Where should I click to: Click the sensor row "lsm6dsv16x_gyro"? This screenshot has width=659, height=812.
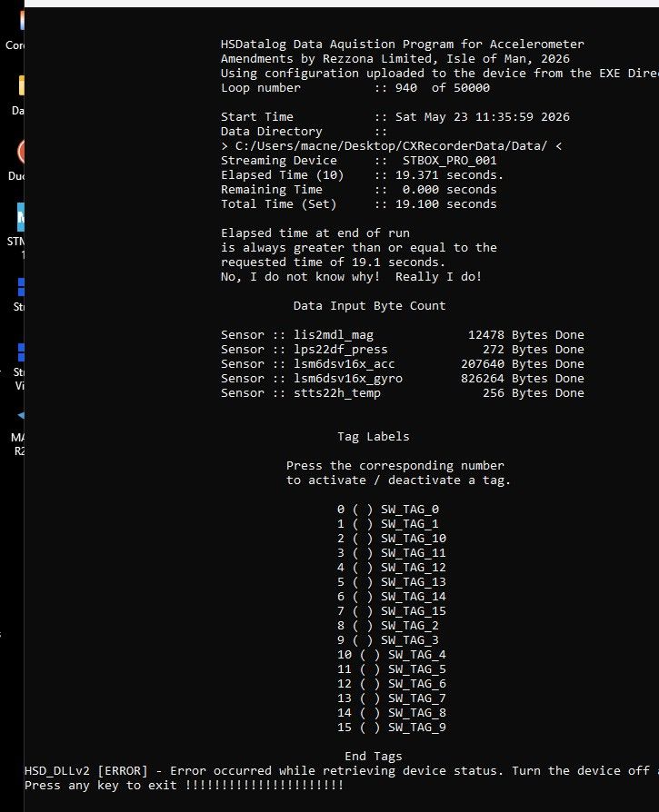(403, 379)
